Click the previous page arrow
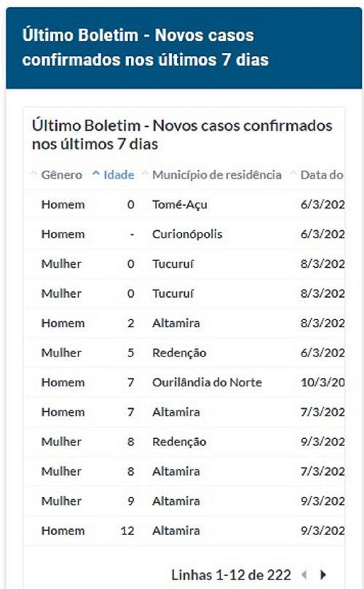Screen dimensions: 364x589 coord(304,574)
